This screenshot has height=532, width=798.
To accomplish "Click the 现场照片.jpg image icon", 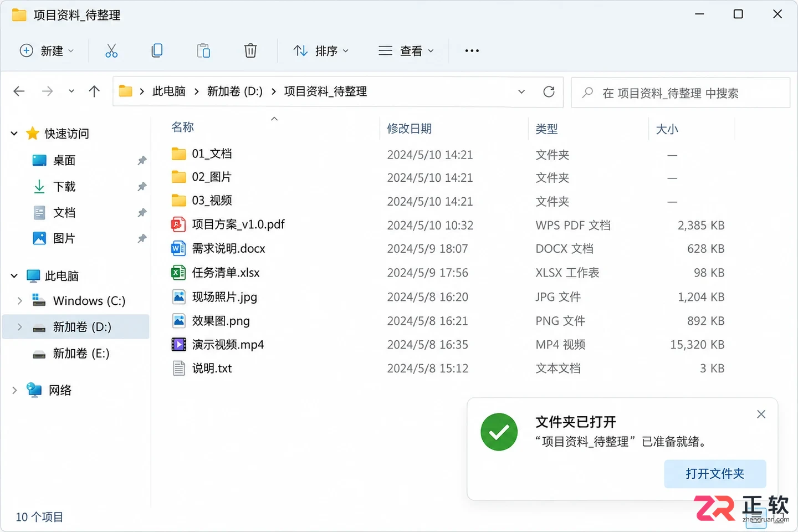I will [178, 297].
